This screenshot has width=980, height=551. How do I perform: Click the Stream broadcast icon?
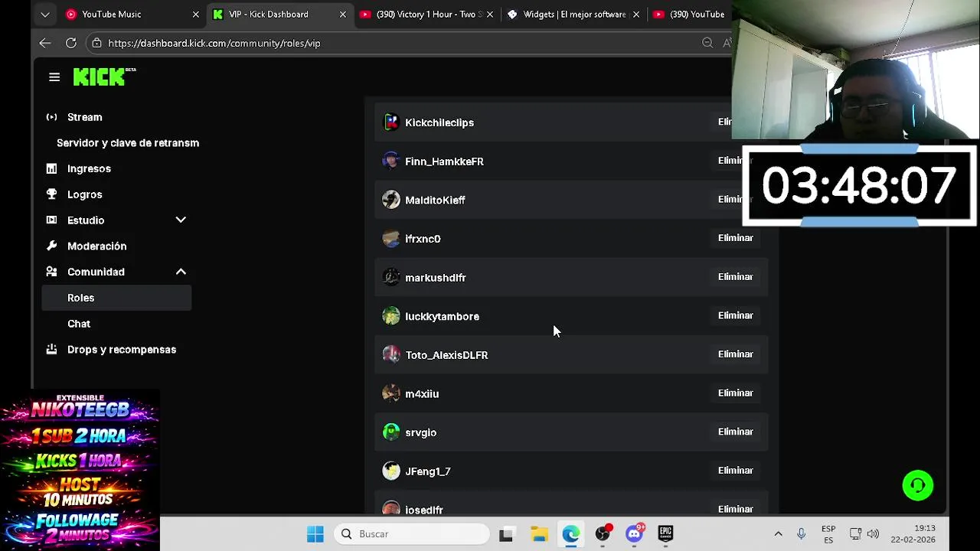51,117
